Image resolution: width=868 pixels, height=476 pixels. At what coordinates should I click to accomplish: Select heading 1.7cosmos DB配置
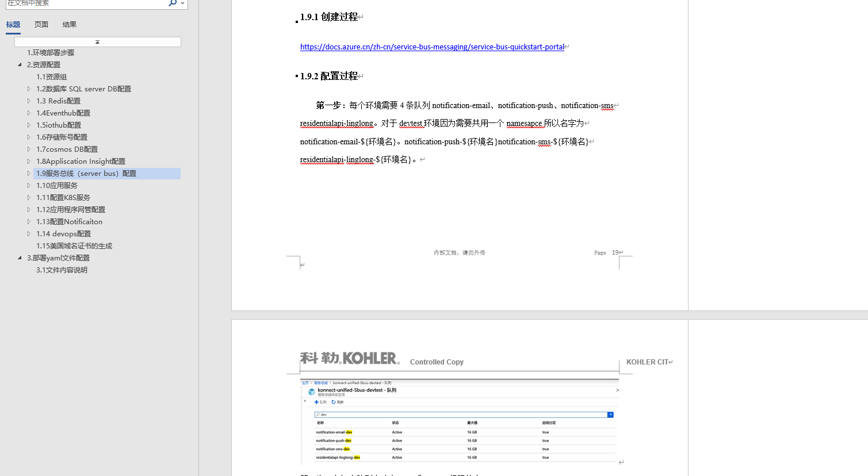tap(67, 149)
